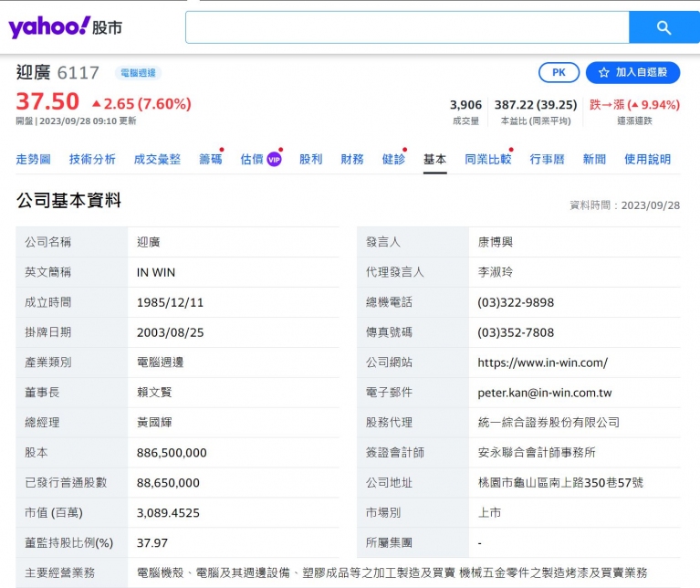Click the main business description text

tap(392, 572)
